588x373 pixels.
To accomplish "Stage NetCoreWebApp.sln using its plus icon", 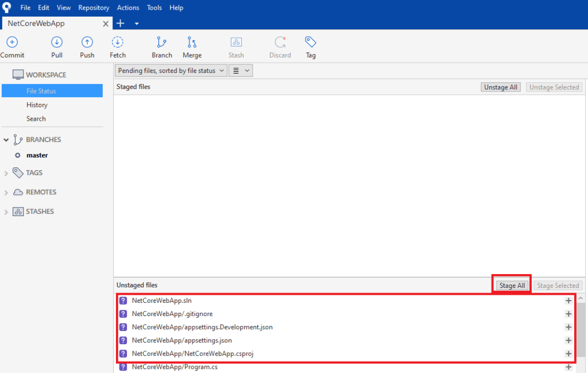I will point(568,300).
